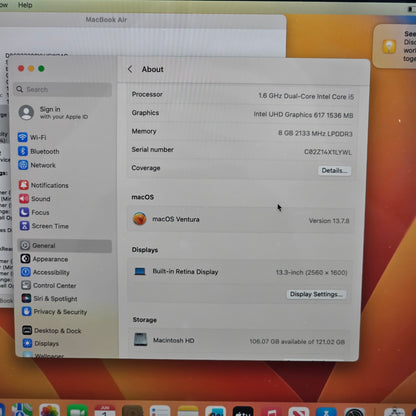The width and height of the screenshot is (416, 416).
Task: Click the green zoom window button
Action: tap(41, 68)
